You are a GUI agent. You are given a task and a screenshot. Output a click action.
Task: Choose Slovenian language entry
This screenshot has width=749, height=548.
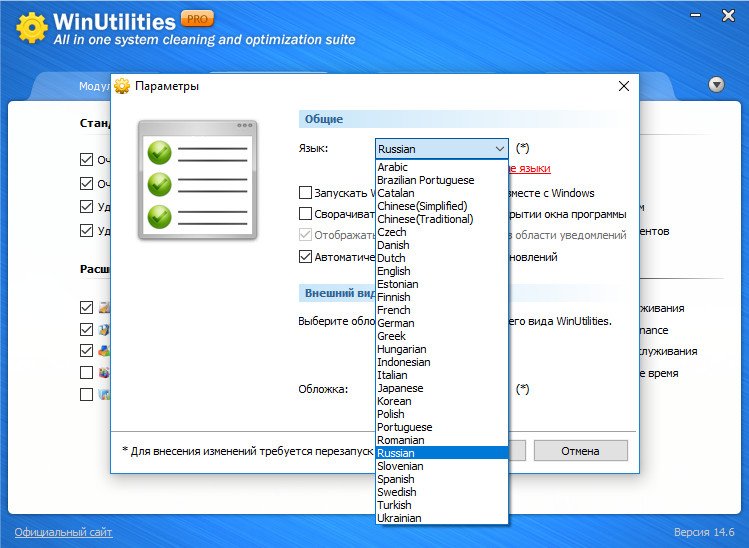click(442, 466)
